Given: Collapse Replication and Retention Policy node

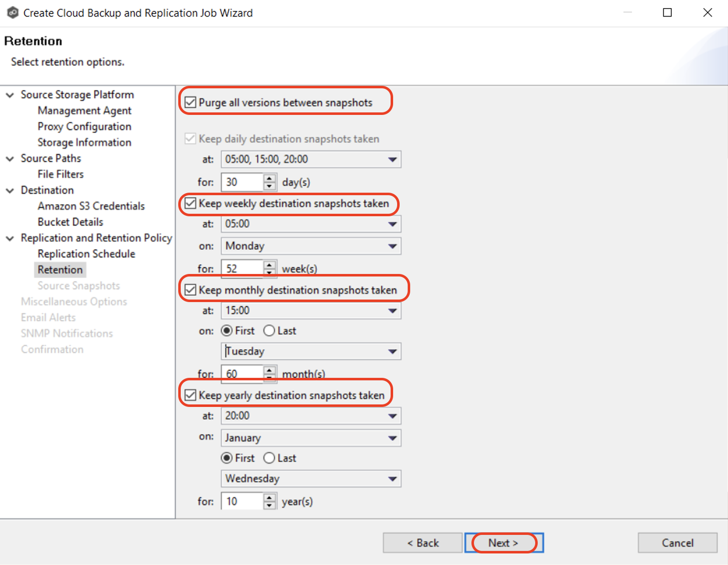Looking at the screenshot, I should (10, 238).
